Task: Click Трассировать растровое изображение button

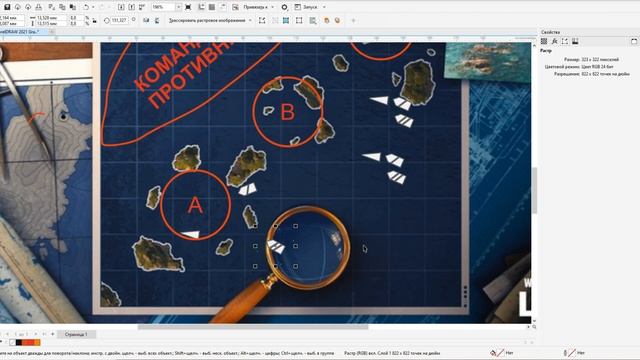Action: (x=207, y=20)
